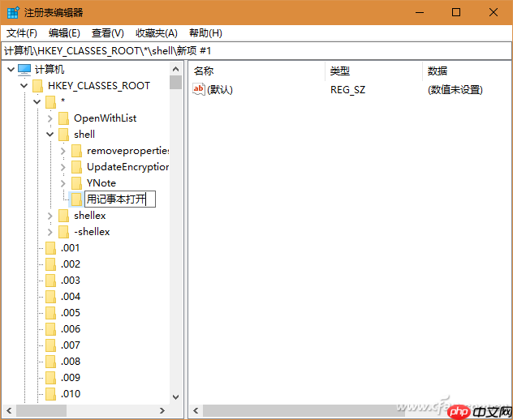Click values pane scroll-left arrow
Screen dimensions: 513x420
(x=196, y=410)
